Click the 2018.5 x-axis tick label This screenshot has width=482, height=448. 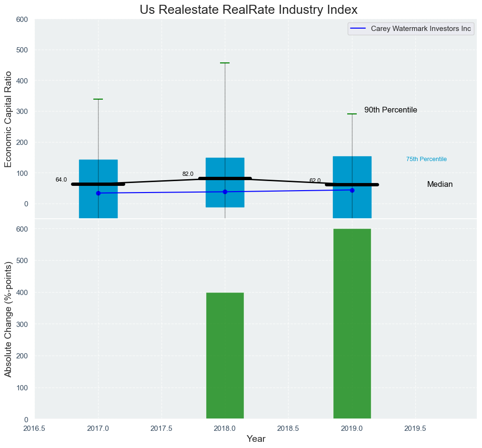tap(288, 428)
